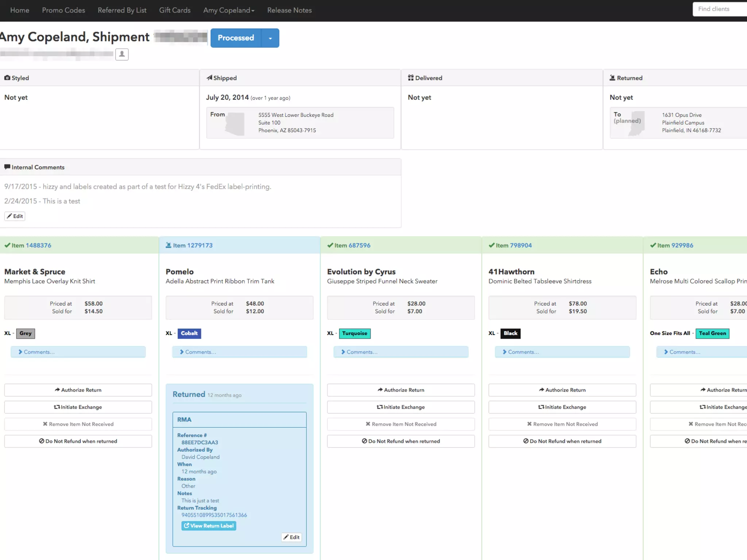
Task: Click the user profile icon below the heading
Action: (x=122, y=54)
